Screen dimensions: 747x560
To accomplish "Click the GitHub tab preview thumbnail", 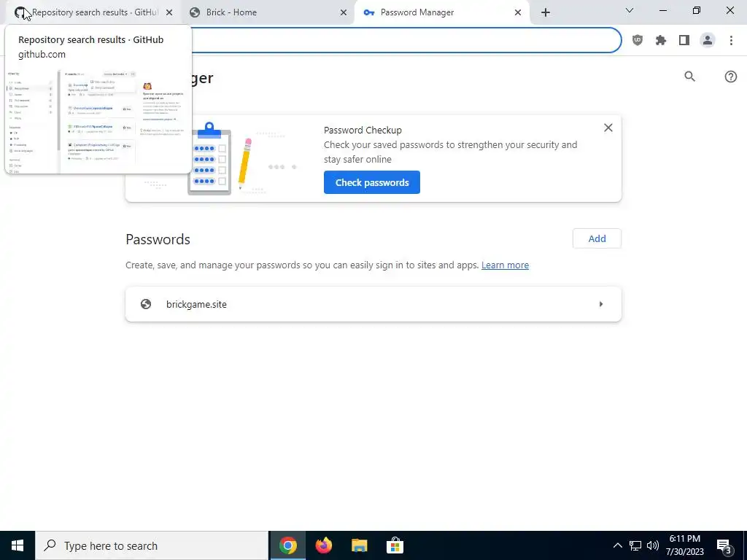I will pos(98,120).
